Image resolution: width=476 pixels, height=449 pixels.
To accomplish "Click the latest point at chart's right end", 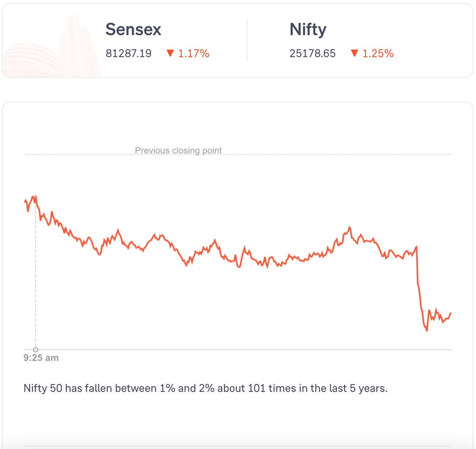I will click(x=450, y=313).
